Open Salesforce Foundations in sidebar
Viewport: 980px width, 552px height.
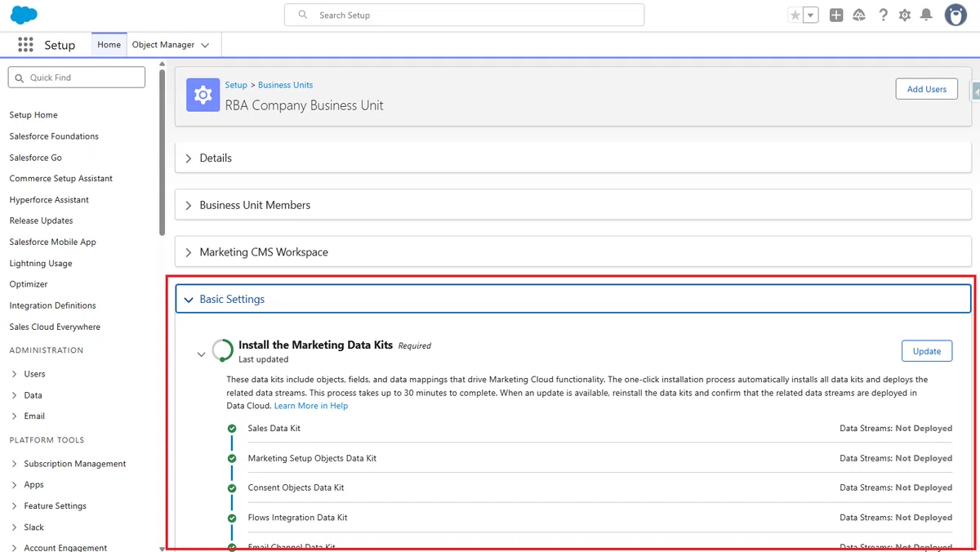tap(54, 136)
